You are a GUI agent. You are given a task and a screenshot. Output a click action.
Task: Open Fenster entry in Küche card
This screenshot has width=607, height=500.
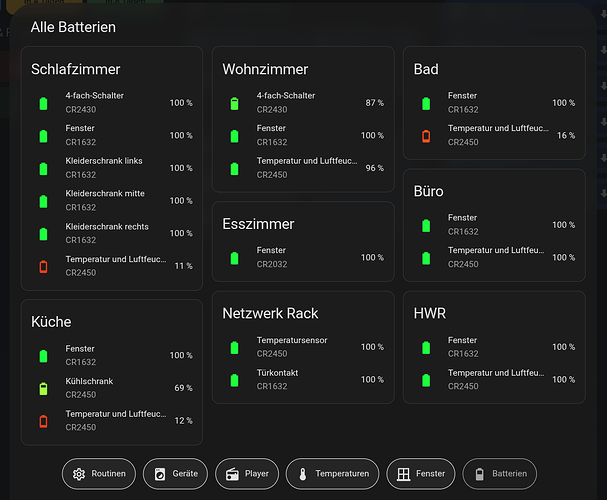111,355
